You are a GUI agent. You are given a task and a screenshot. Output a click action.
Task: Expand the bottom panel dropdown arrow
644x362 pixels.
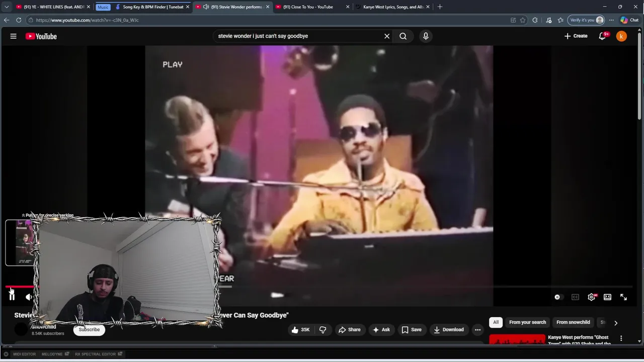[6, 354]
